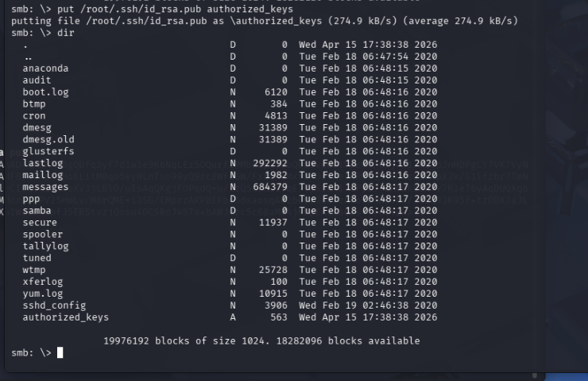This screenshot has height=381, width=588.
Task: Click the sshd_config file name
Action: coord(54,305)
